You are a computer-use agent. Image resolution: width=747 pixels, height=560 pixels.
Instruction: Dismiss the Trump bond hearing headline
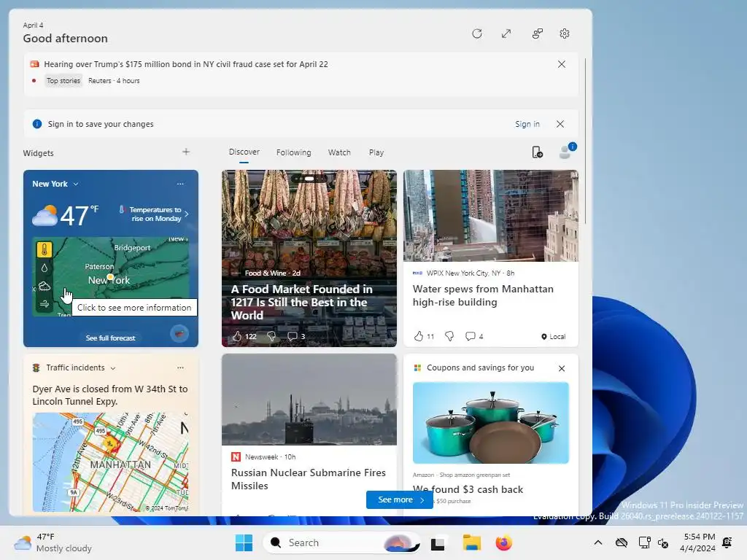coord(562,64)
